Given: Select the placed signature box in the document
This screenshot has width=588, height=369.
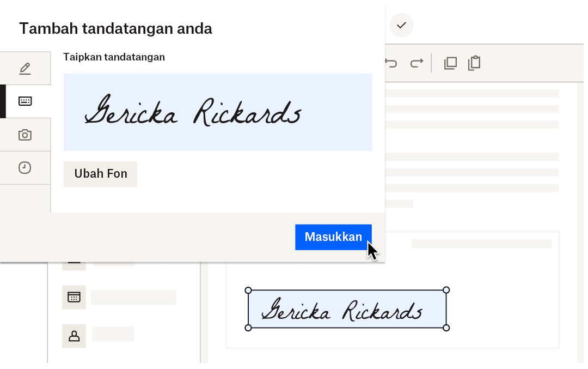Looking at the screenshot, I should (347, 308).
